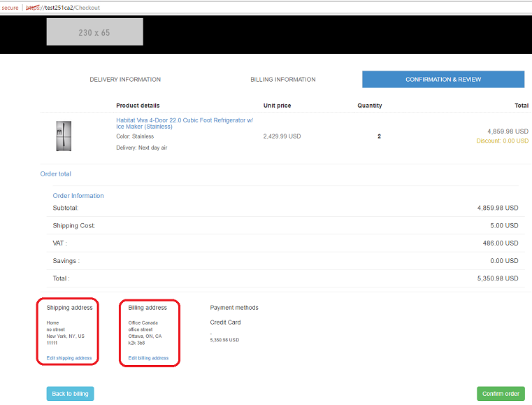Click the Order Information heading

[78, 196]
